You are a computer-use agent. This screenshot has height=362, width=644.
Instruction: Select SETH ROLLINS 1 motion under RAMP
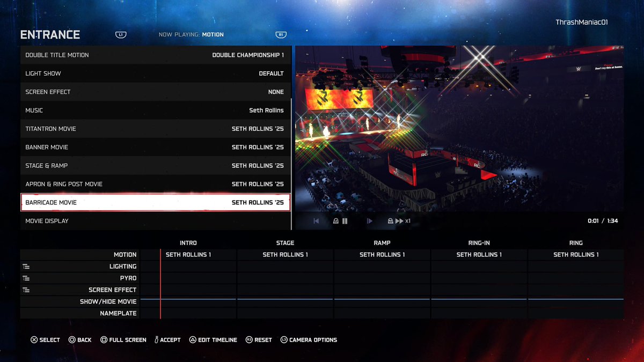click(x=382, y=255)
